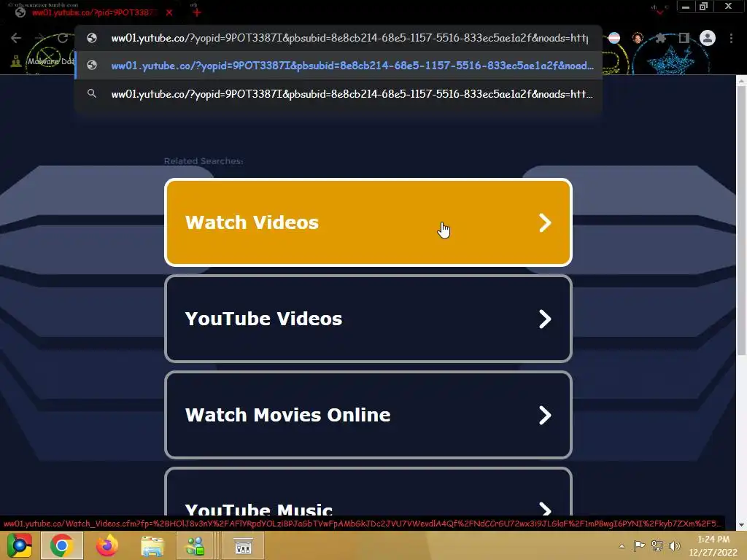Click the chevron on YouTube Videos
The image size is (747, 560).
point(545,319)
